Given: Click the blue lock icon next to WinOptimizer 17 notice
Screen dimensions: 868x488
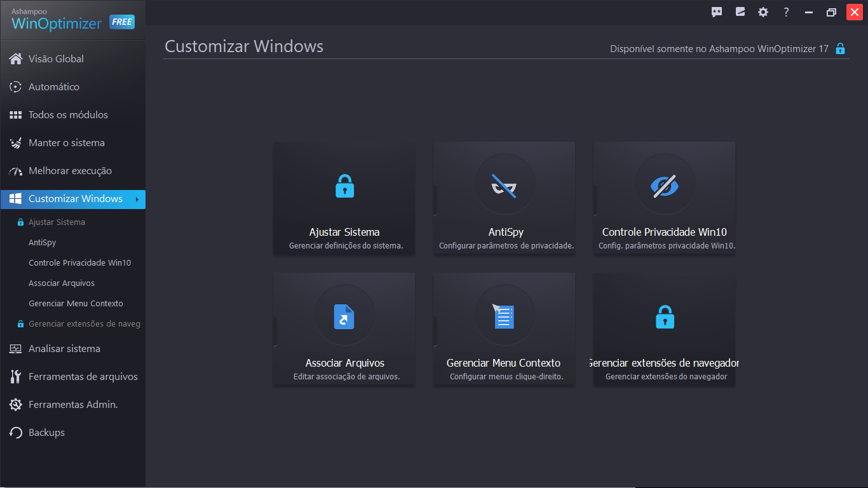Looking at the screenshot, I should click(x=840, y=48).
